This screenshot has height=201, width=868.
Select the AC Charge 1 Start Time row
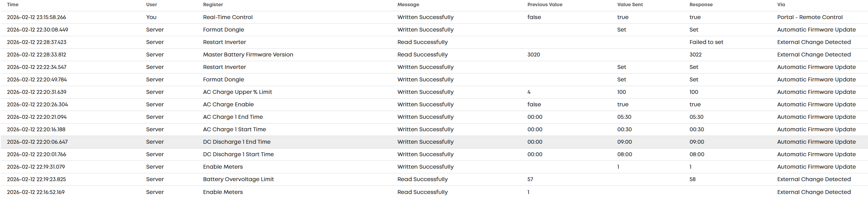click(x=434, y=129)
